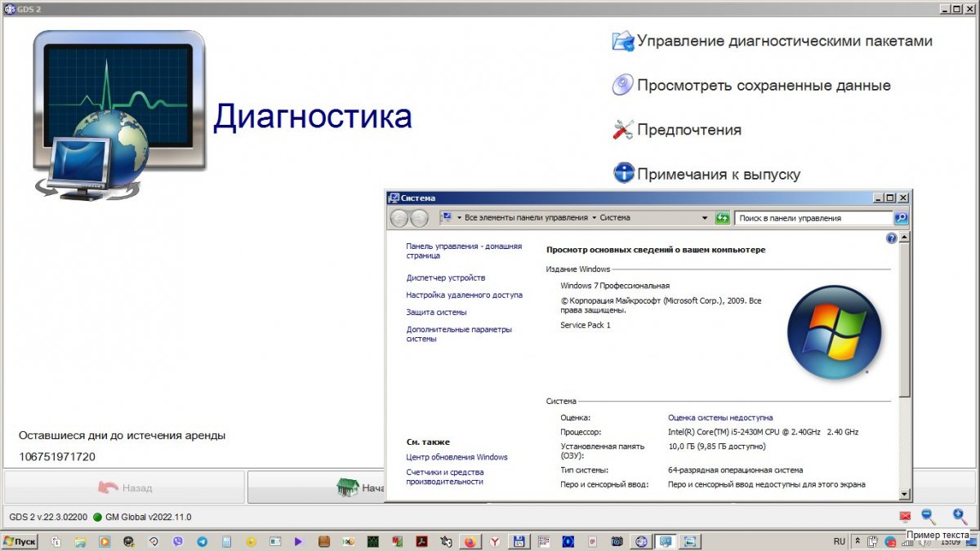Open Примечания к выпуску
This screenshot has height=551, width=980.
coord(719,174)
